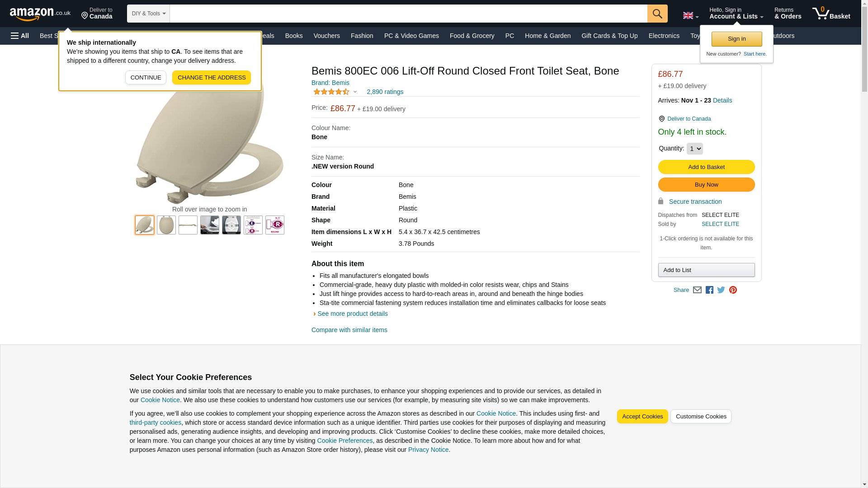Share the product on Twitter
Viewport: 868px width, 488px height.
(721, 290)
